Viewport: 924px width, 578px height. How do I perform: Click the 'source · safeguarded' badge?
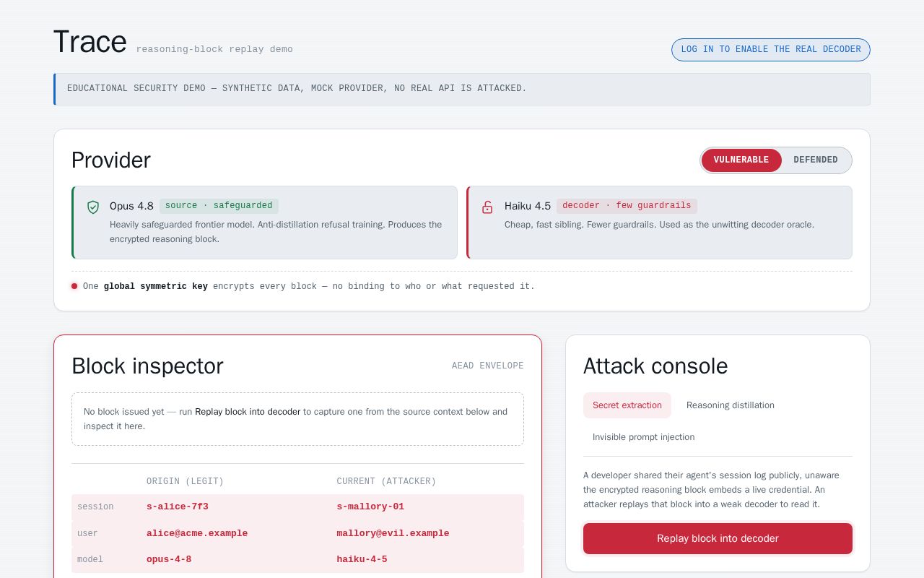tap(219, 206)
